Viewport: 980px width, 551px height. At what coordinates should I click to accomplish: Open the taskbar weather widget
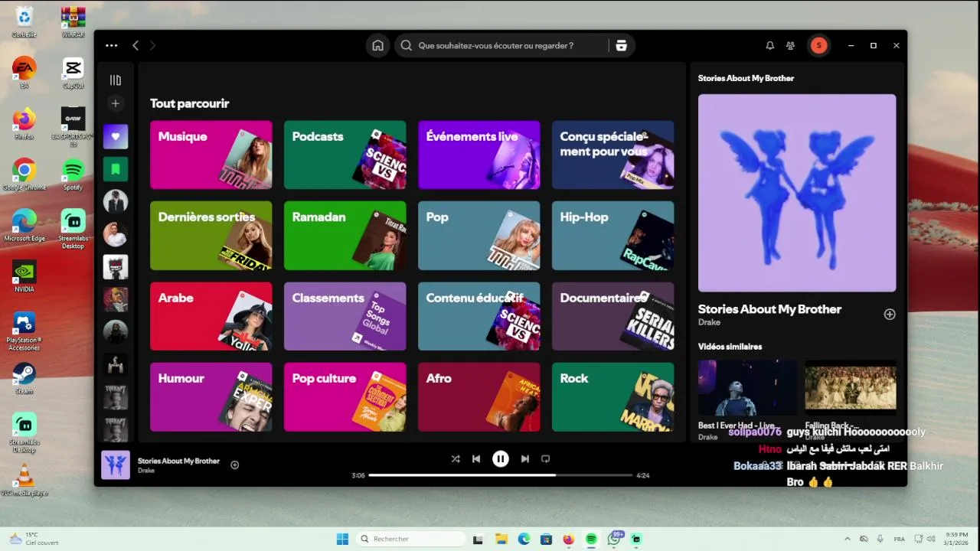coord(33,539)
